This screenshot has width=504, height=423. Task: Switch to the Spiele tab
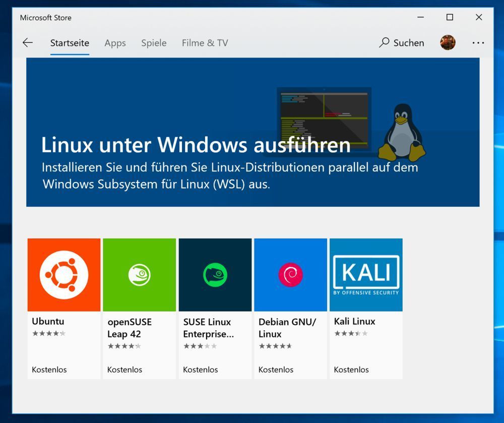pos(154,43)
